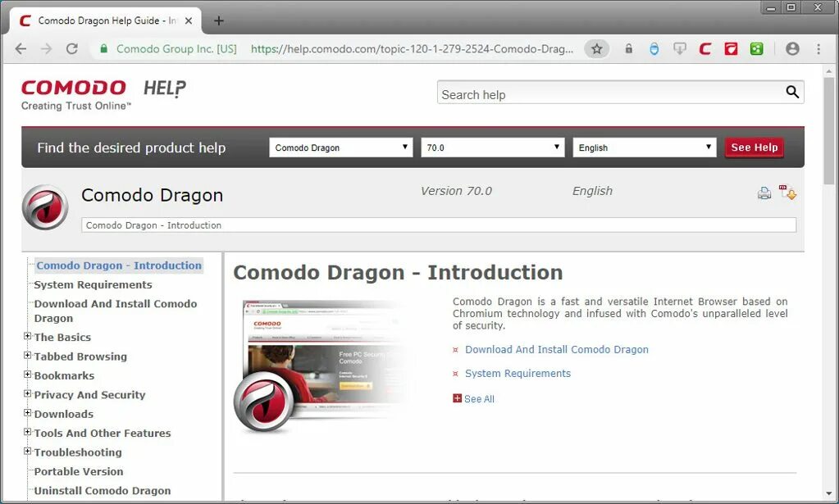The width and height of the screenshot is (839, 504).
Task: Click the green lock site security icon
Action: [x=104, y=49]
